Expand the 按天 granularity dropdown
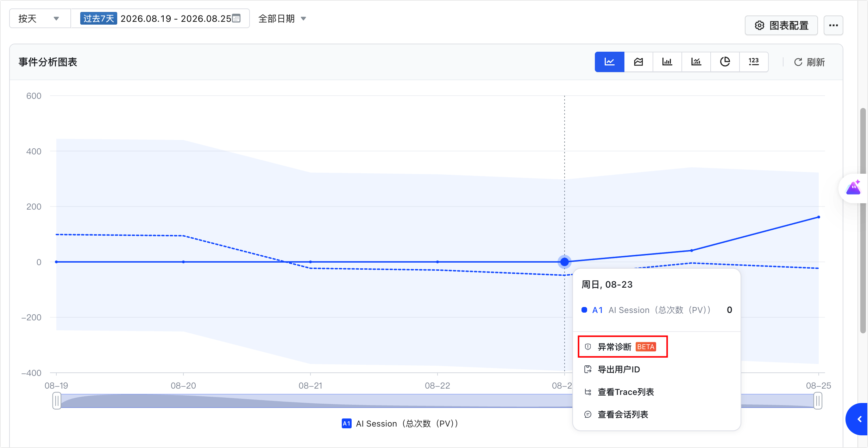The image size is (868, 448). pos(40,18)
